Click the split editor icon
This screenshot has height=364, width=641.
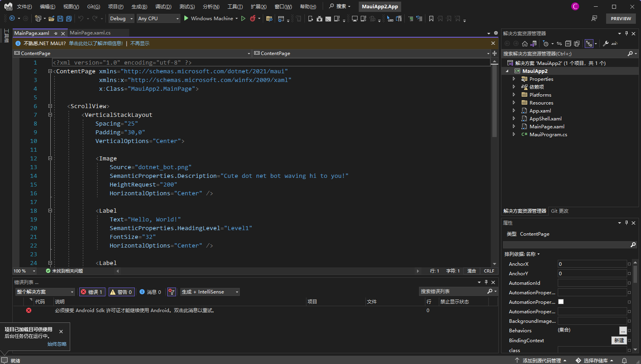494,53
